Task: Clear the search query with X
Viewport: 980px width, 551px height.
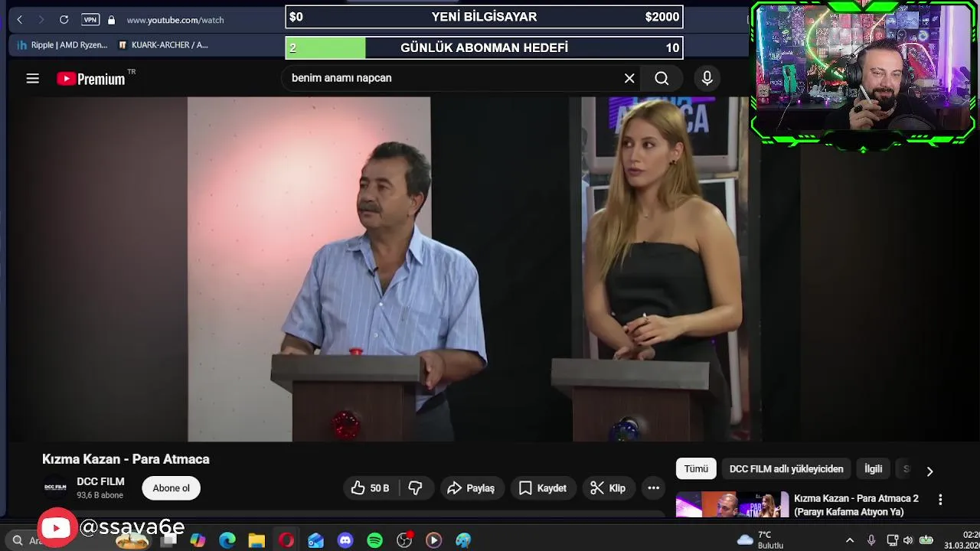Action: (x=629, y=78)
